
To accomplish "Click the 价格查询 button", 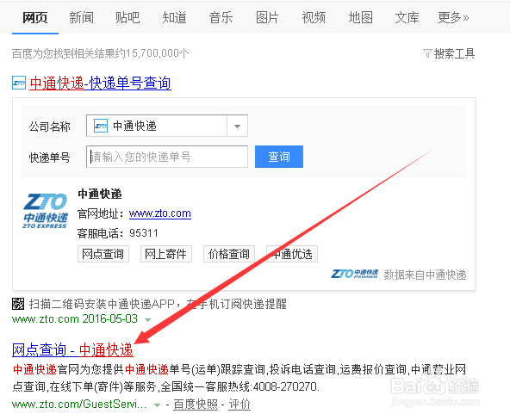I will (x=229, y=254).
